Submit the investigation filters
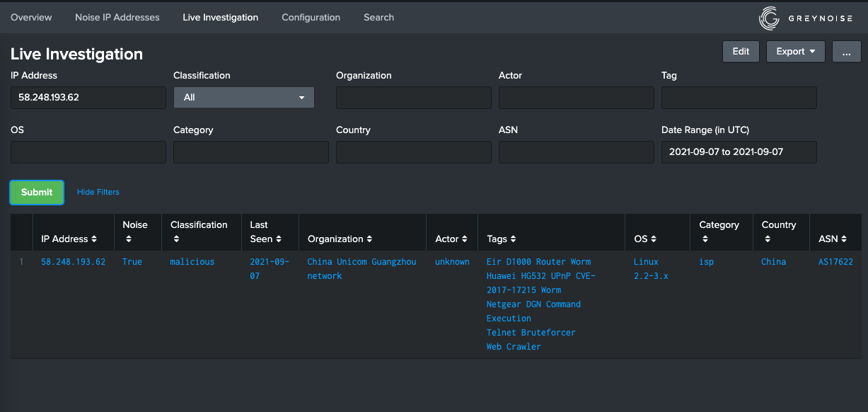The image size is (868, 412). (x=37, y=192)
